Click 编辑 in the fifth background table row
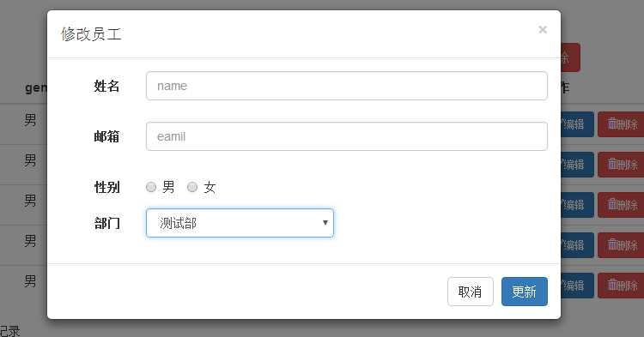This screenshot has width=644, height=337. [x=577, y=286]
